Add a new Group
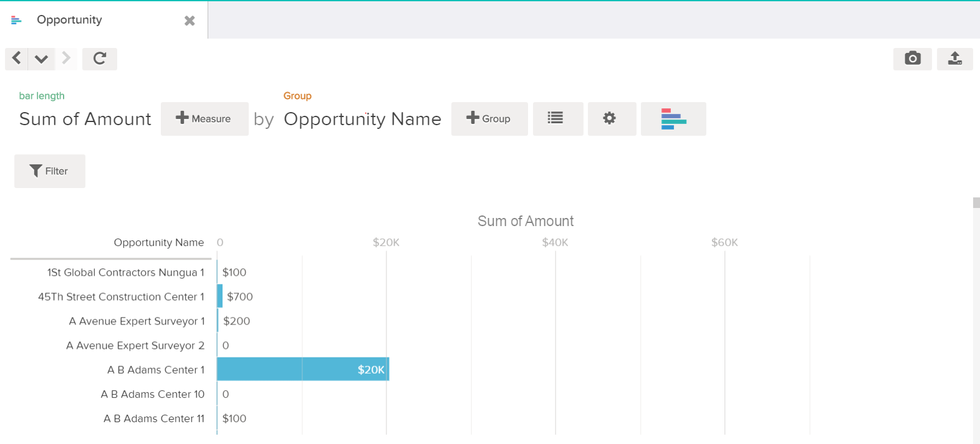The width and height of the screenshot is (980, 444). click(x=489, y=119)
